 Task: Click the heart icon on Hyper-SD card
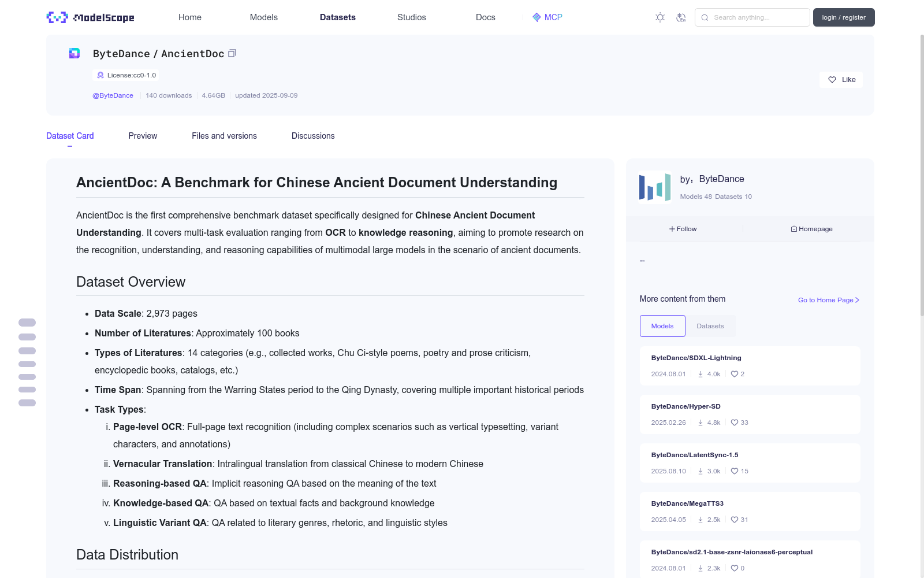[x=735, y=423]
